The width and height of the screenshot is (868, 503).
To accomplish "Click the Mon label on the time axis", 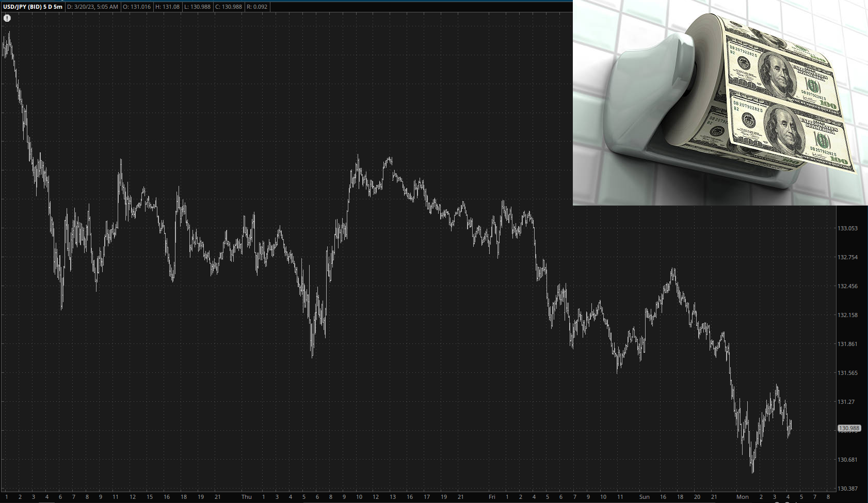I will click(x=742, y=497).
